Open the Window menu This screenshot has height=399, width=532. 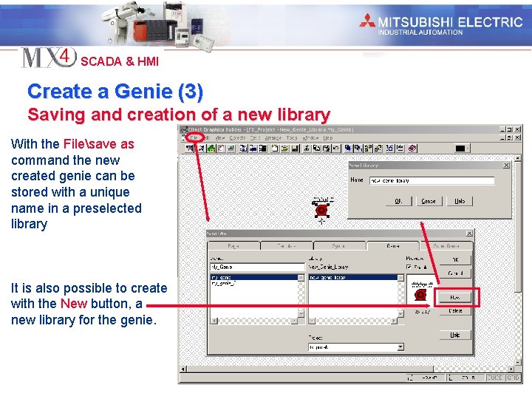[x=310, y=137]
